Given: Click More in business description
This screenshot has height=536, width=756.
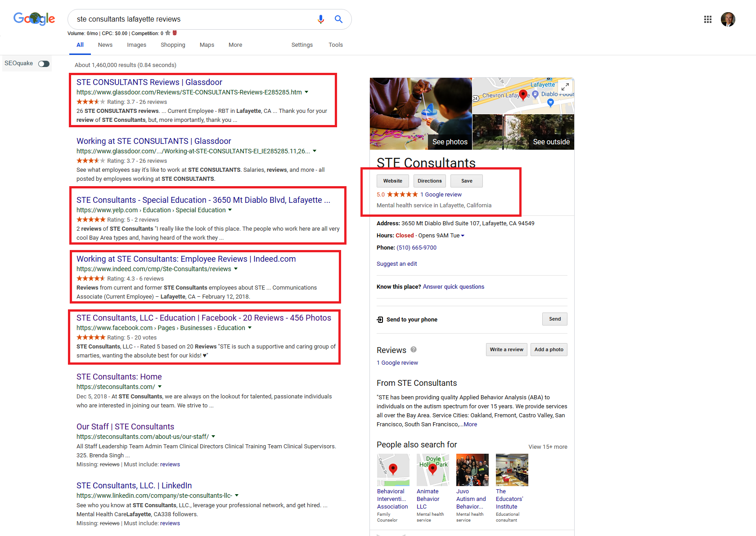Looking at the screenshot, I should tap(470, 424).
